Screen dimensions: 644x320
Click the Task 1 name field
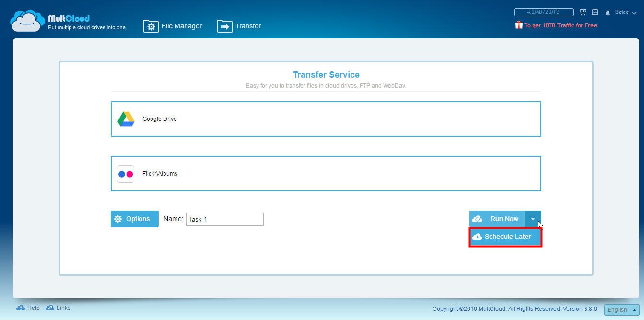coord(225,219)
